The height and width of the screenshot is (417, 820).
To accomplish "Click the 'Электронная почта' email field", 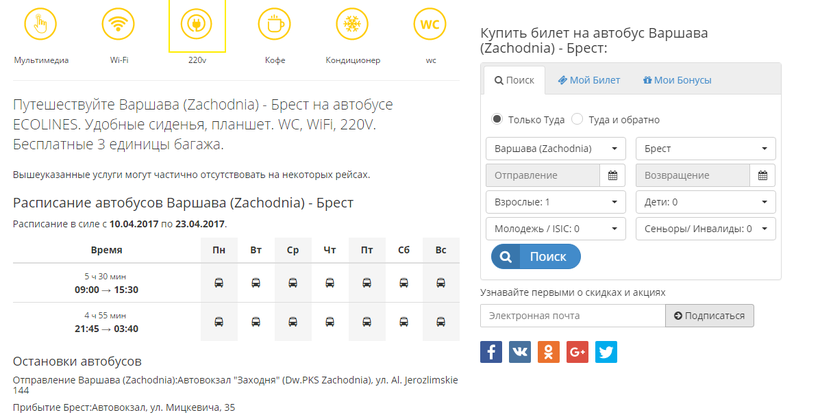I will pos(572,316).
